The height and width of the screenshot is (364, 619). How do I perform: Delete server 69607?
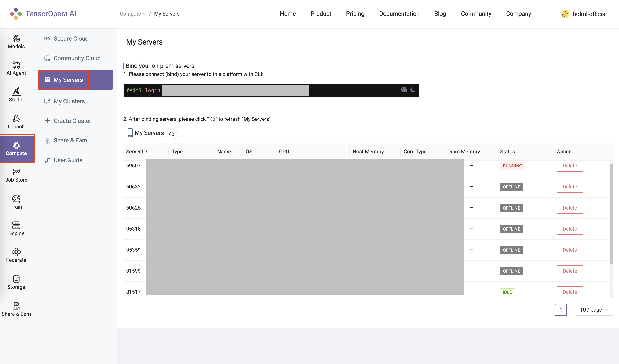pos(570,166)
